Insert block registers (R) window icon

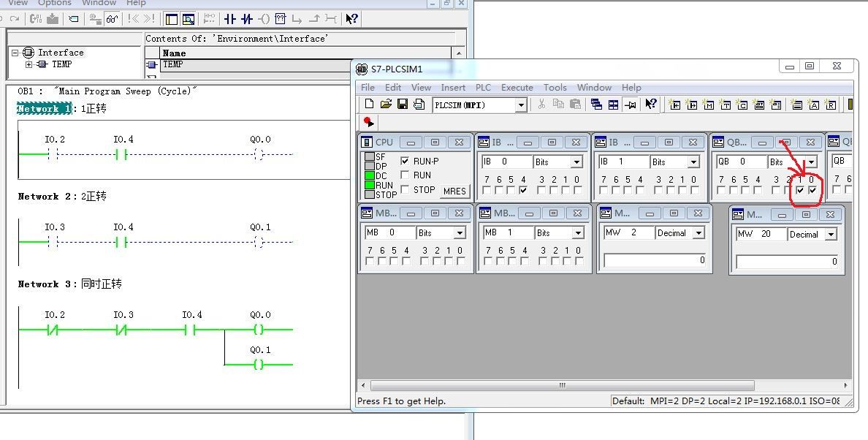pyautogui.click(x=830, y=104)
